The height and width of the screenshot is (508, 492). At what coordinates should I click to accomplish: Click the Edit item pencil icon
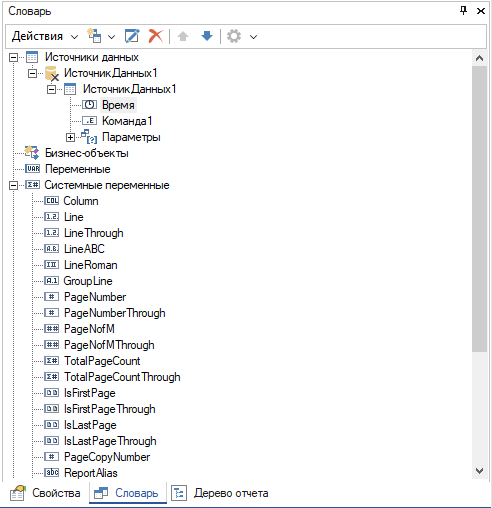pos(132,36)
